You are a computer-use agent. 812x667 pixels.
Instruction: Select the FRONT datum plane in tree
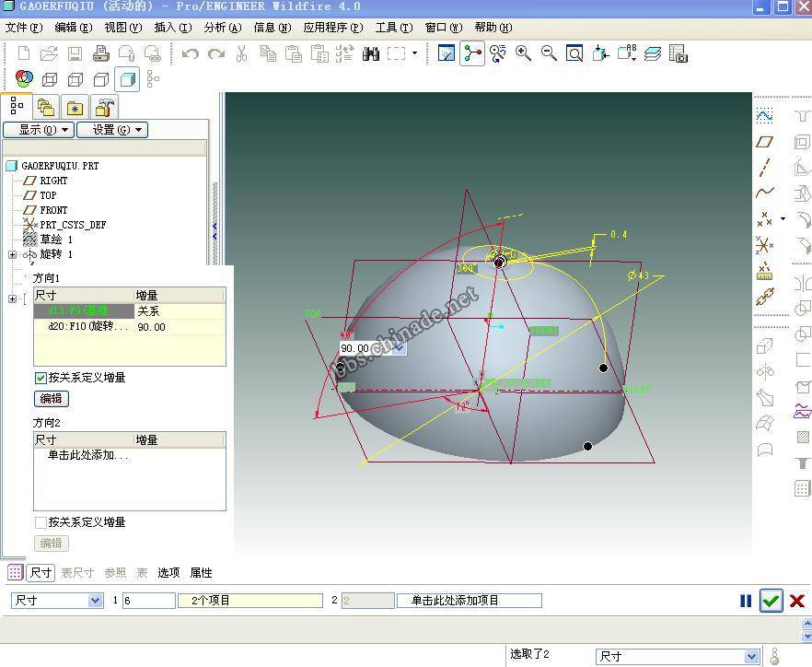click(53, 210)
